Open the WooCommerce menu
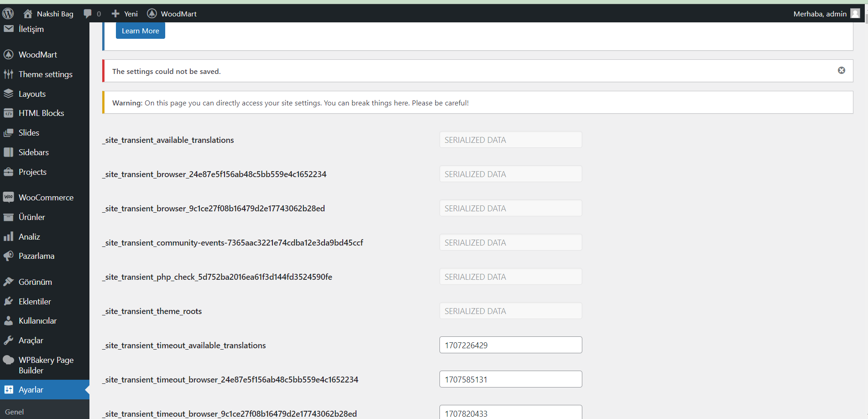 coord(45,197)
